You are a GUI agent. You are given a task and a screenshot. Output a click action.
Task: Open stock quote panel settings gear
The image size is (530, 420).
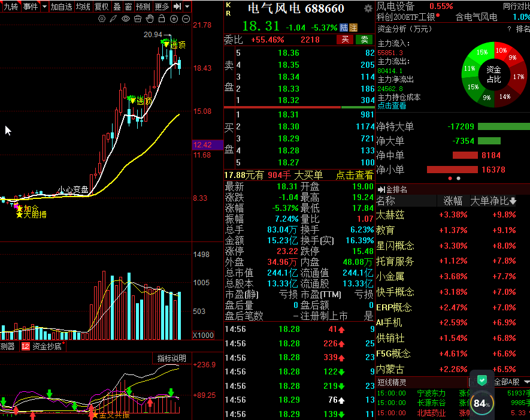pos(368,8)
